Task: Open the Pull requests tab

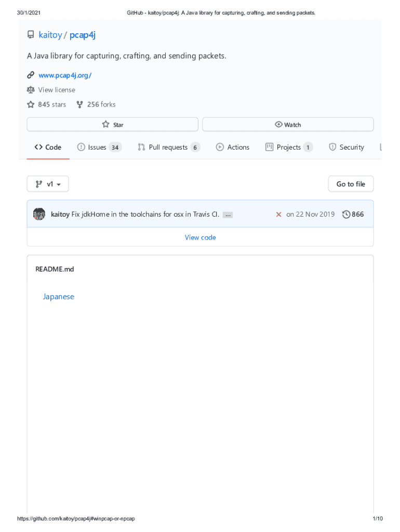Action: tap(168, 148)
